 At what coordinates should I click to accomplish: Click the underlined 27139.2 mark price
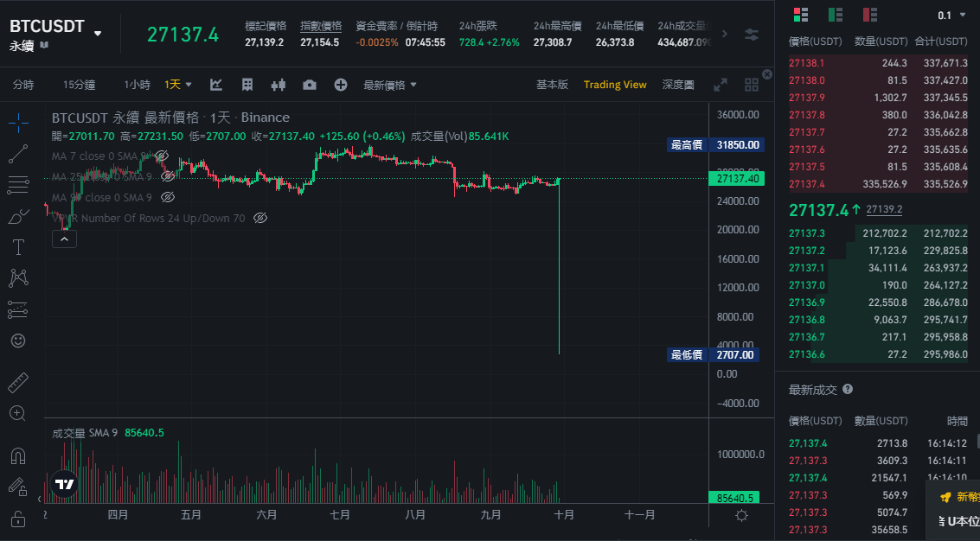[884, 210]
